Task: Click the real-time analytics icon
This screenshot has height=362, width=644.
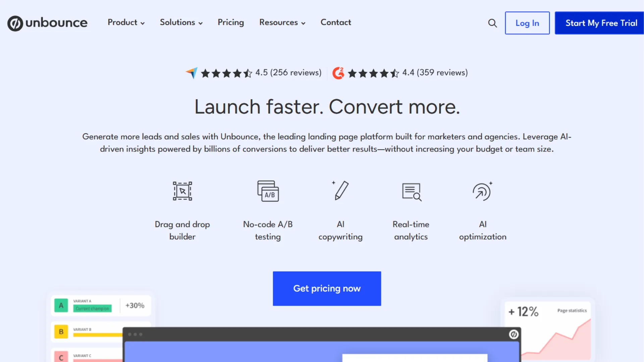Action: pyautogui.click(x=411, y=192)
